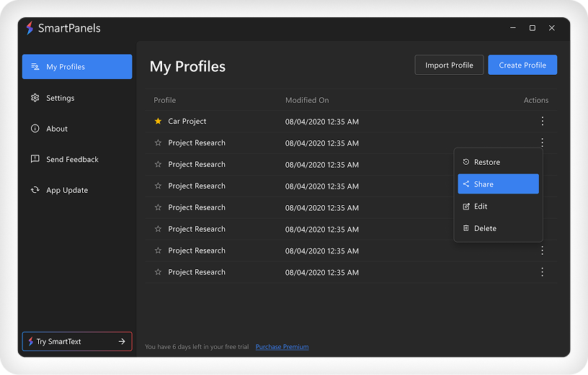
Task: Click the pencil icon beside Edit
Action: pyautogui.click(x=466, y=207)
